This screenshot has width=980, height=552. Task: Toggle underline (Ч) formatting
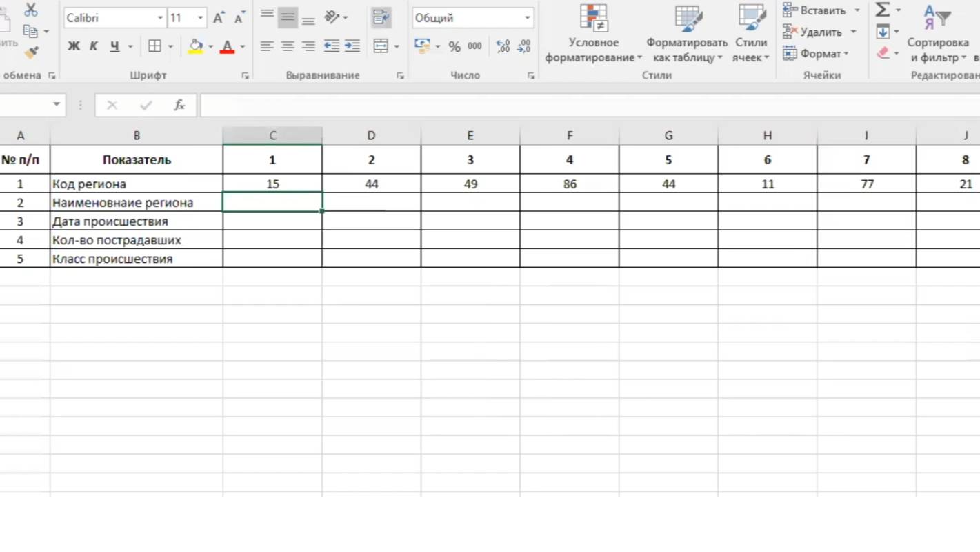(x=114, y=46)
